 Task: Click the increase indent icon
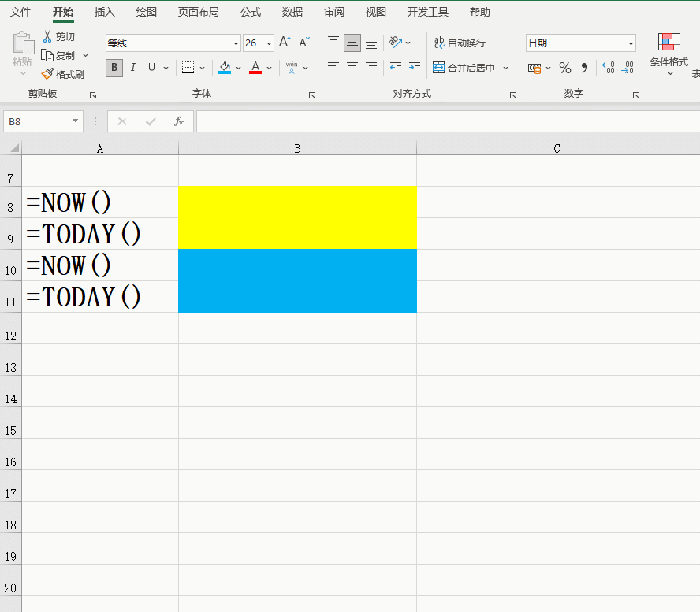[415, 68]
